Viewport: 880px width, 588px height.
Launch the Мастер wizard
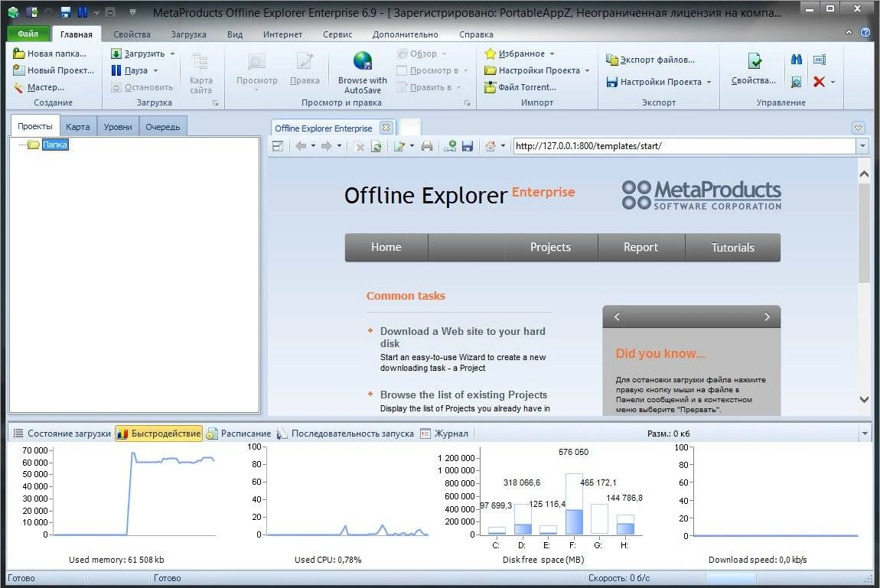[x=39, y=87]
